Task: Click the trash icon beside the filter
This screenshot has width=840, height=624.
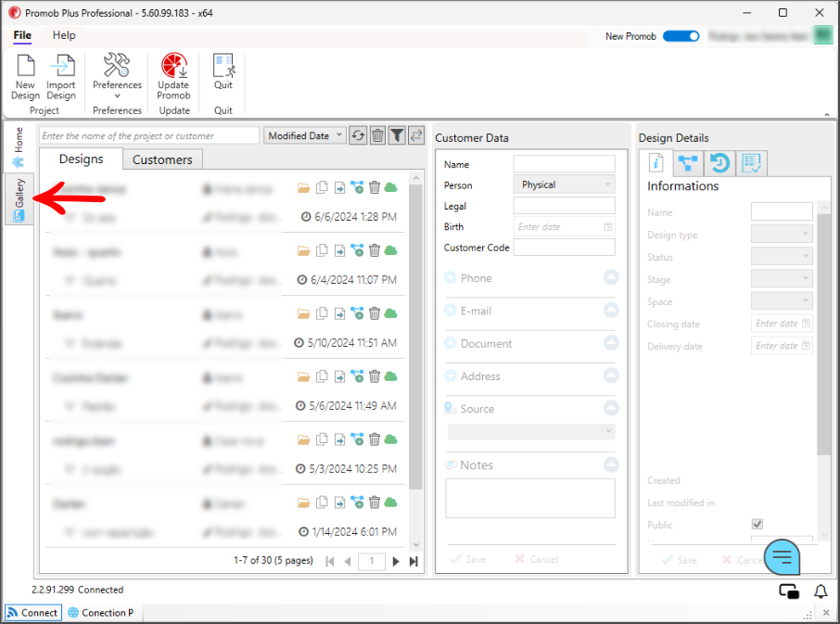Action: pos(377,135)
